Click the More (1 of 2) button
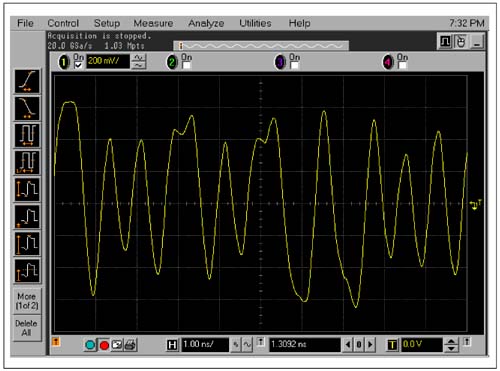 (x=27, y=301)
